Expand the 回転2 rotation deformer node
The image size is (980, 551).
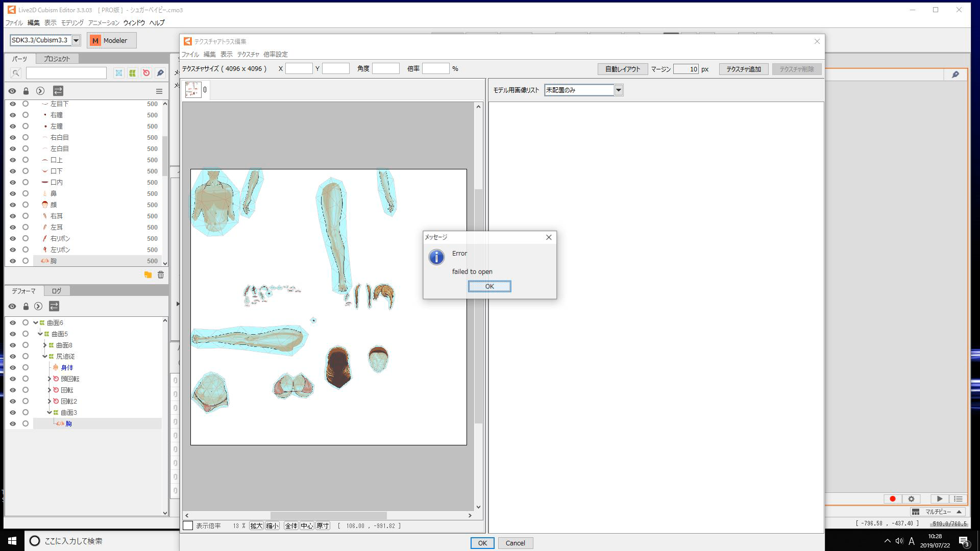click(50, 401)
